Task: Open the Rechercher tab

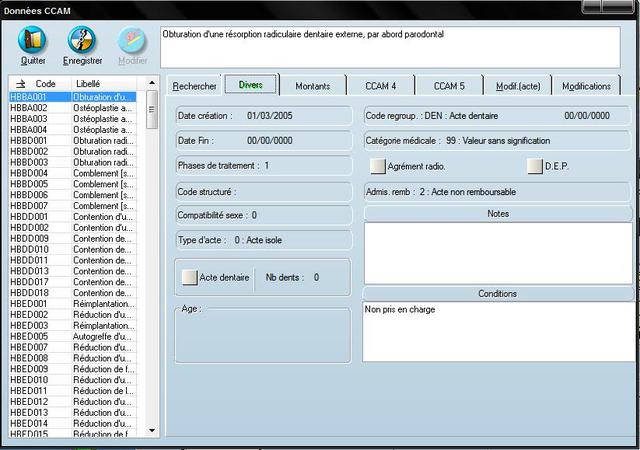Action: (x=195, y=86)
